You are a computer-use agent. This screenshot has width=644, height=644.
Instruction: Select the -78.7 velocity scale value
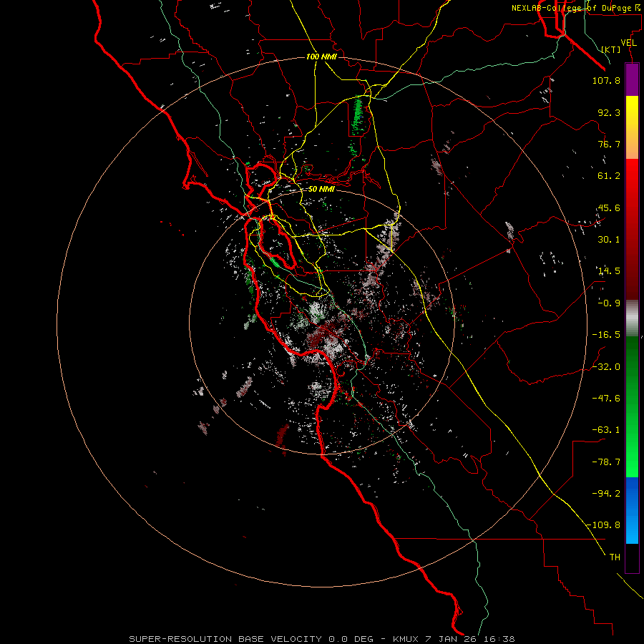click(x=606, y=462)
